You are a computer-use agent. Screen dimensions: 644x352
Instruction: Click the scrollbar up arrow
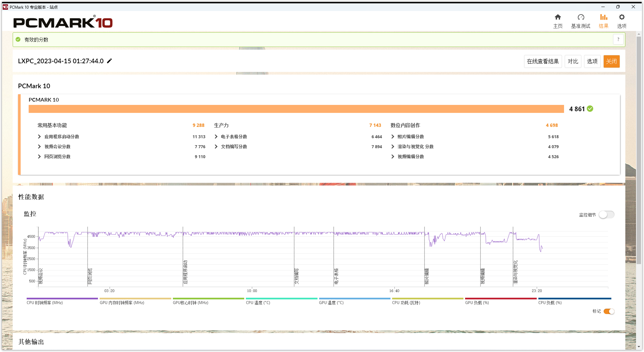(639, 34)
